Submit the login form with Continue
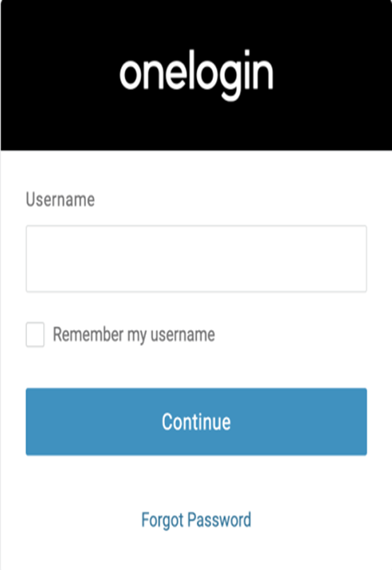This screenshot has width=392, height=570. point(196,422)
